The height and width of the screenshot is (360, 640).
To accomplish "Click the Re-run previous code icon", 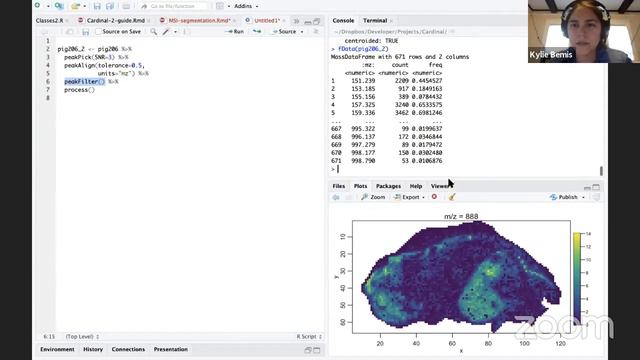I will 257,31.
